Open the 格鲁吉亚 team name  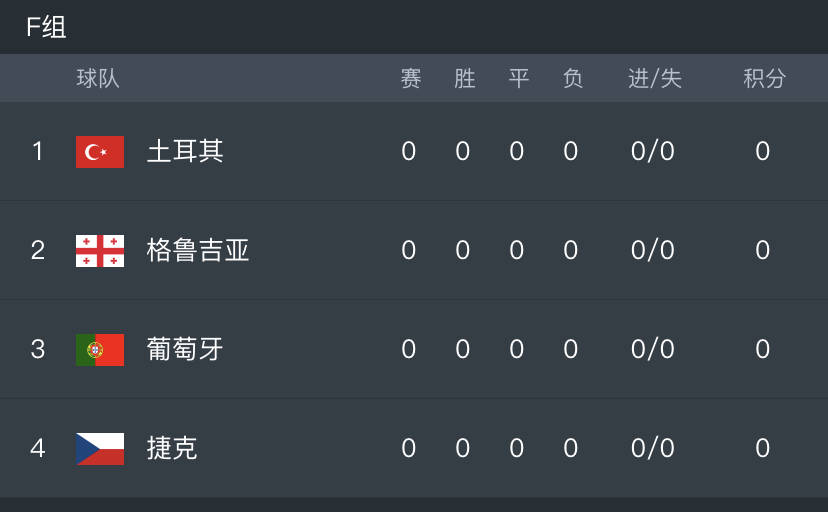coord(197,250)
